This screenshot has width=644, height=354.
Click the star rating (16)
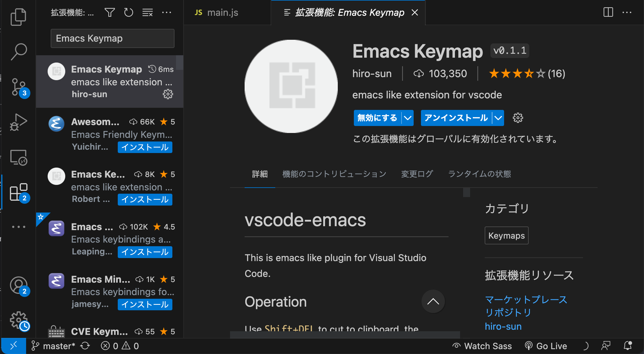pyautogui.click(x=527, y=73)
